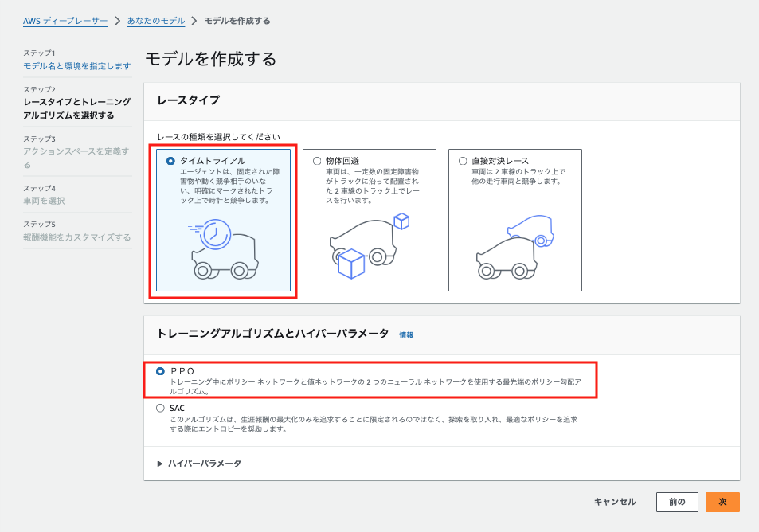Image resolution: width=759 pixels, height=532 pixels.
Task: Click the 前の button
Action: 676,502
